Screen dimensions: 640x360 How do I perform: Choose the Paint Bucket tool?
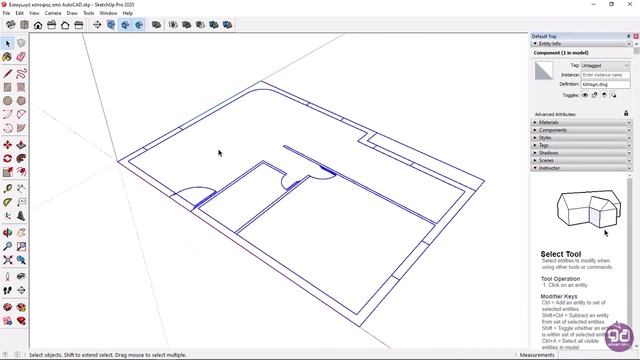(7, 57)
